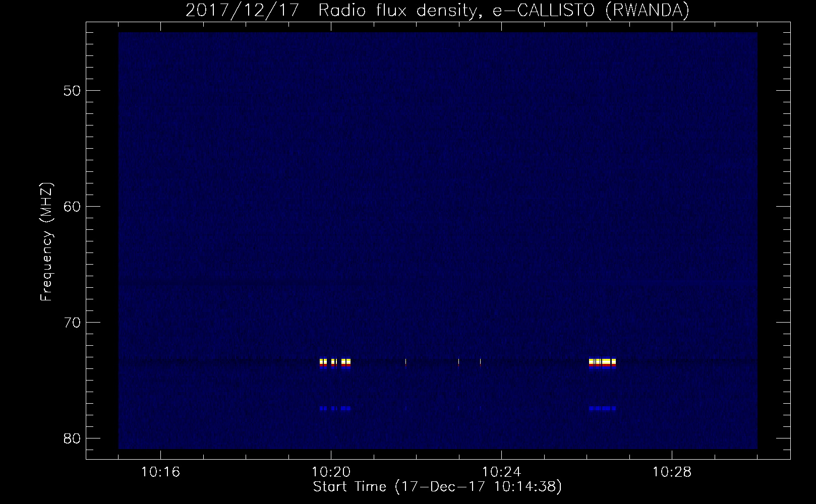This screenshot has height=504, width=816.
Task: Click the bright burst near 10:20 at 73 MHz
Action: (335, 363)
